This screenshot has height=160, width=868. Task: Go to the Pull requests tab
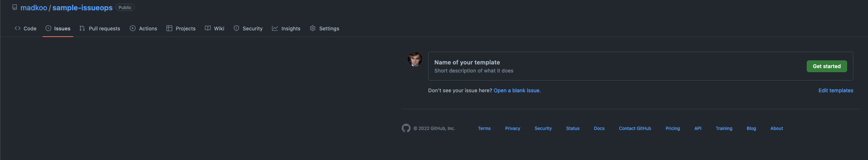tap(100, 29)
